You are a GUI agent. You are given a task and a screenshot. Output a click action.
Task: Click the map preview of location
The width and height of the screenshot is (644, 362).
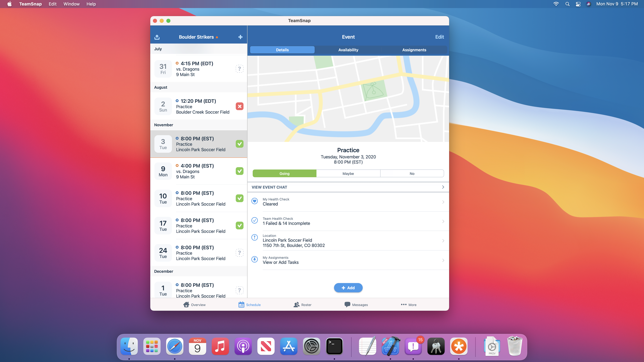[348, 99]
